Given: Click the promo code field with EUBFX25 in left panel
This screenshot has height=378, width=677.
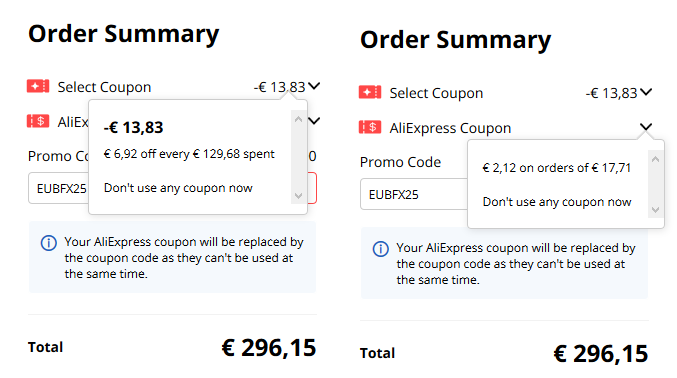Looking at the screenshot, I should pos(58,188).
